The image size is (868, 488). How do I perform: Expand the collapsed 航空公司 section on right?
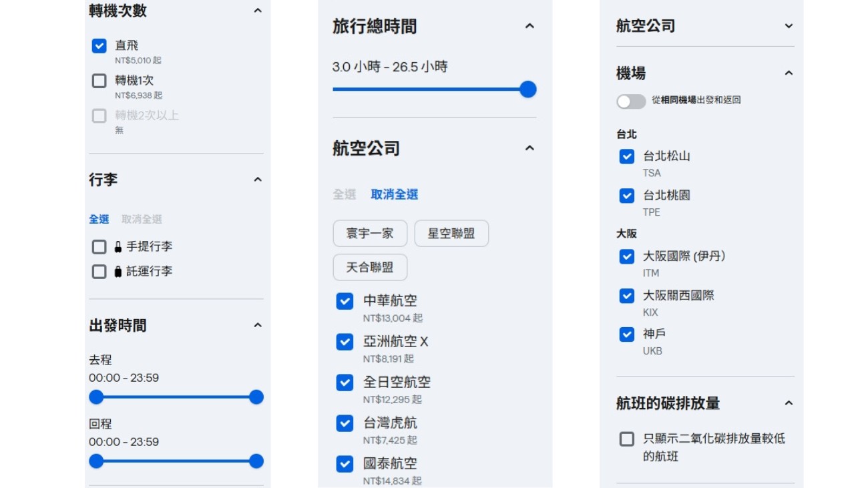point(789,26)
